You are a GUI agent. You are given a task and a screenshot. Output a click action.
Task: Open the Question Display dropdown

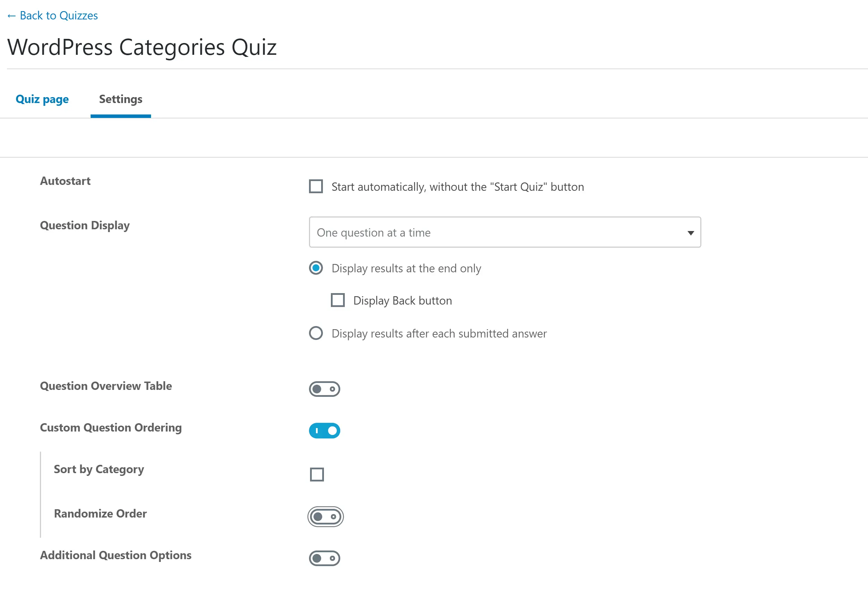(504, 232)
